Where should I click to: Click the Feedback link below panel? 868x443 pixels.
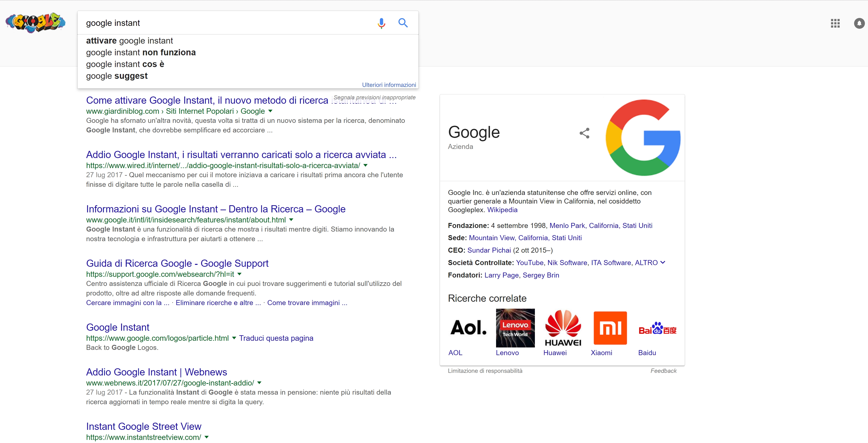[663, 371]
